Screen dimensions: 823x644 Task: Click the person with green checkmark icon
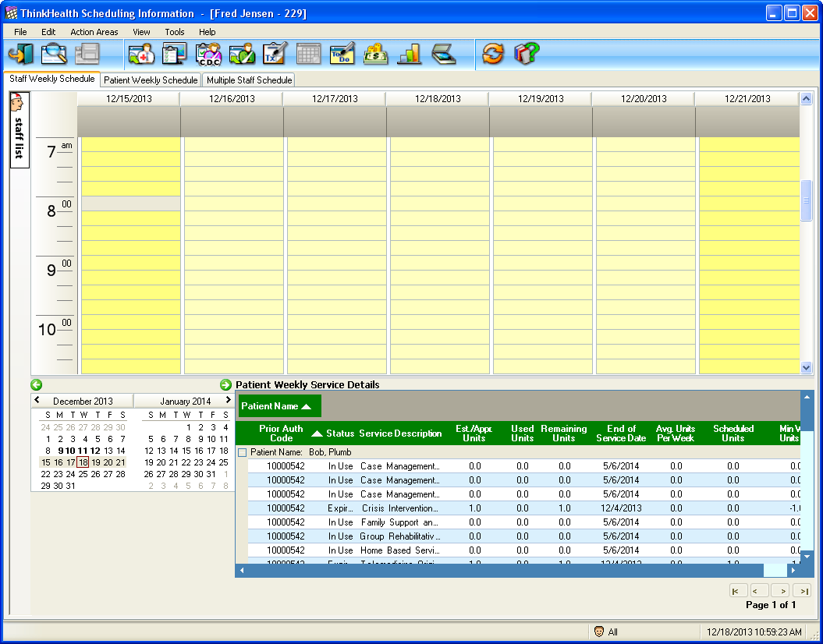(242, 54)
